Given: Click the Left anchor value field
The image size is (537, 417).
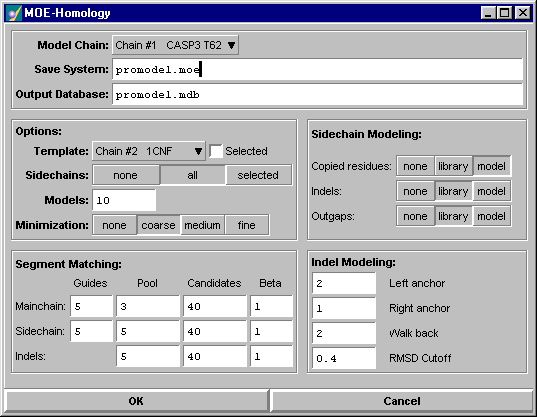Looking at the screenshot, I should (344, 283).
